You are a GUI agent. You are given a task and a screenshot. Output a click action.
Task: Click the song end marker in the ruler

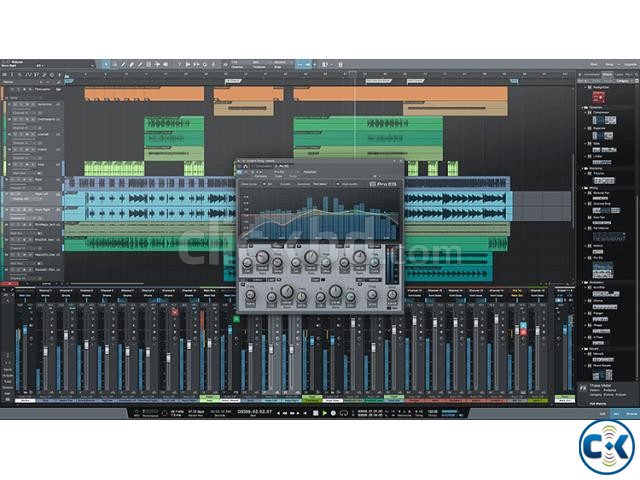pyautogui.click(x=515, y=81)
